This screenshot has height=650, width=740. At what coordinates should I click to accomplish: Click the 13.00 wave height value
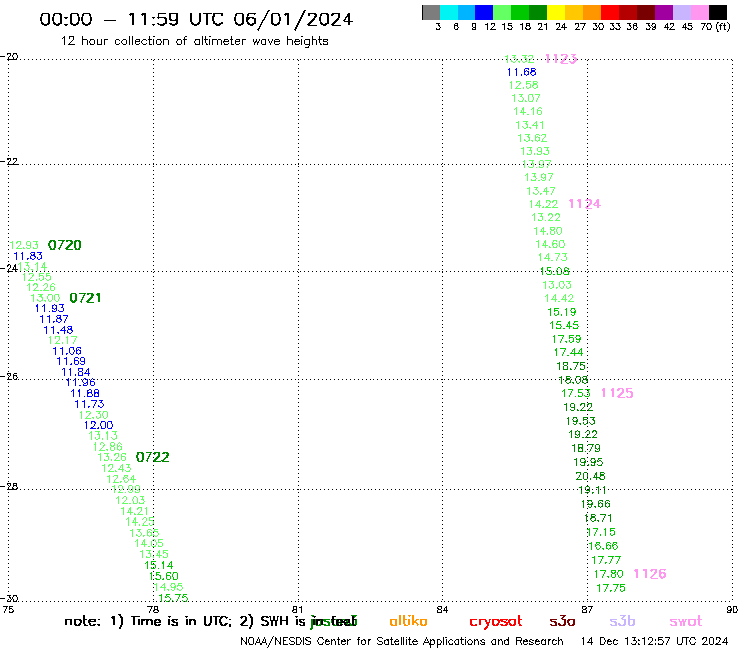pyautogui.click(x=45, y=298)
